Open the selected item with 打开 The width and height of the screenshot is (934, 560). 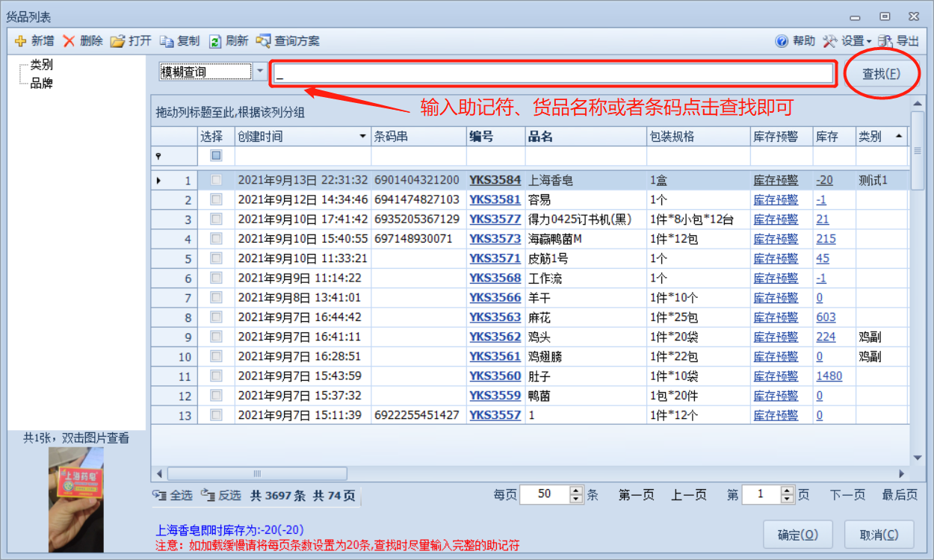132,41
